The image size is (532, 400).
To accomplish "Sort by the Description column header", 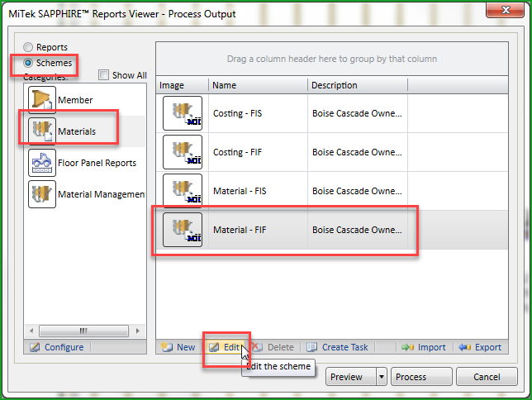I will pyautogui.click(x=357, y=85).
